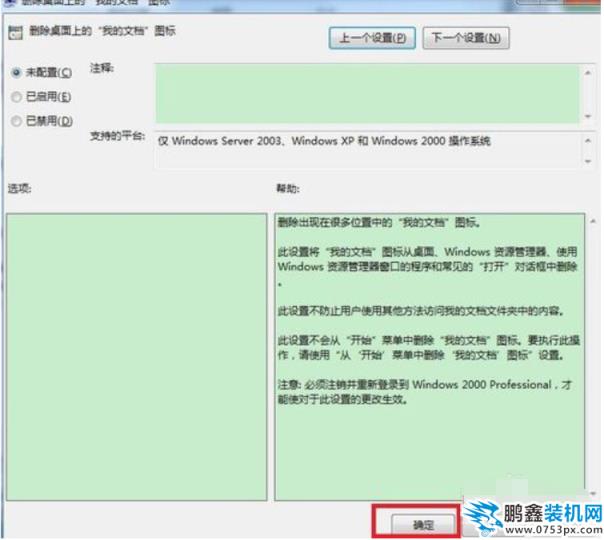Click help text line 删除出现在很多位置中的
The height and width of the screenshot is (540, 604).
[379, 222]
